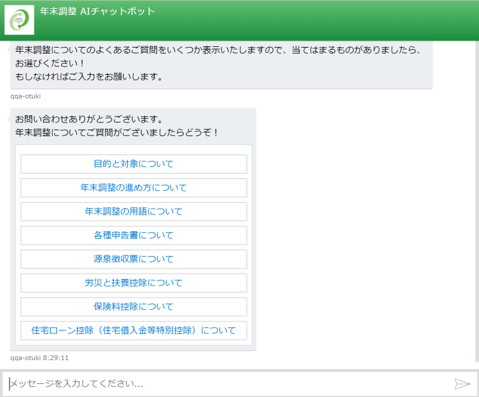Click sender label qqa-otuki under first message
Image resolution: width=479 pixels, height=397 pixels.
pyautogui.click(x=25, y=96)
